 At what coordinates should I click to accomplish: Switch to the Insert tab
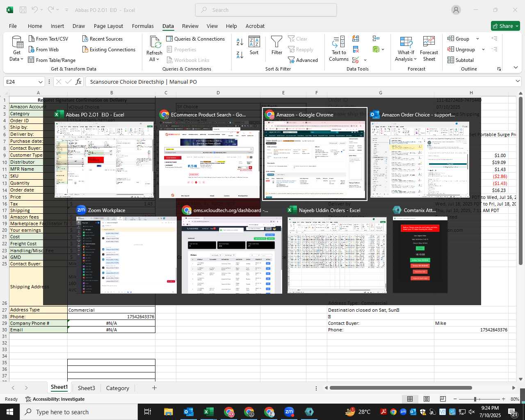pyautogui.click(x=57, y=26)
